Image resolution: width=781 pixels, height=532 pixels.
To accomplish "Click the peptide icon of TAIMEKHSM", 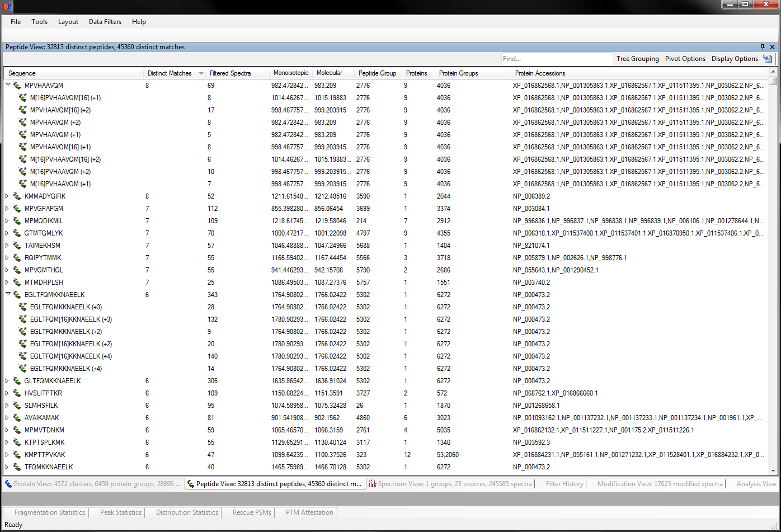I will (x=17, y=246).
